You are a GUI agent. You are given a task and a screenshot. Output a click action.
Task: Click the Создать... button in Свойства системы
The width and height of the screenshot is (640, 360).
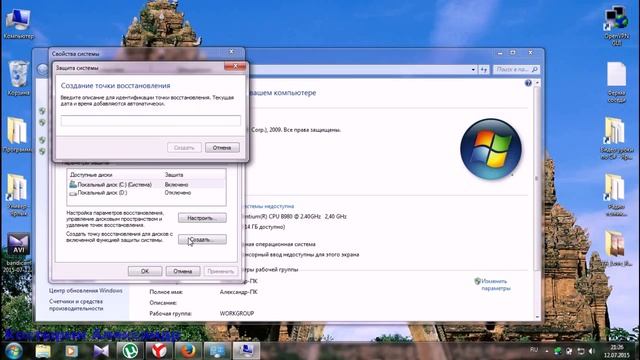tap(202, 239)
